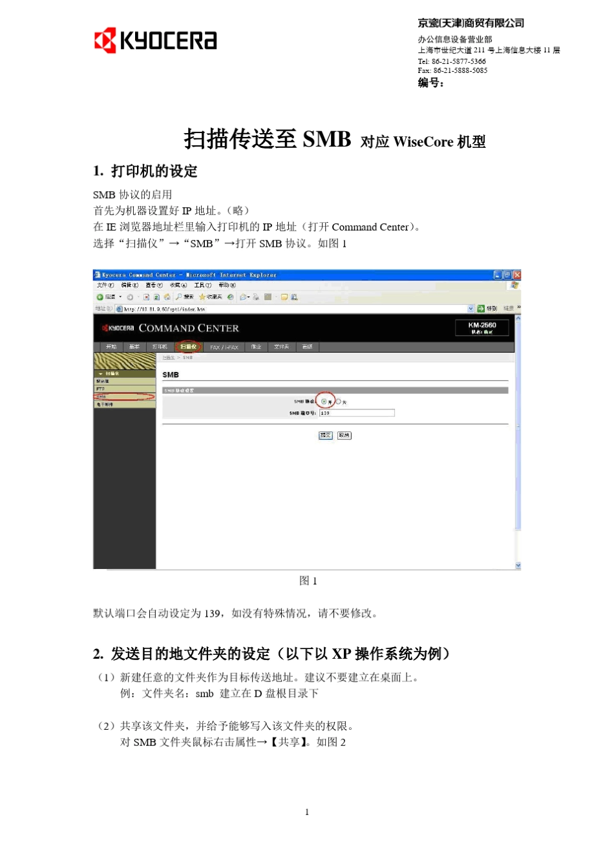The image size is (614, 868).
Task: Switch to the 作业 tab
Action: point(256,347)
